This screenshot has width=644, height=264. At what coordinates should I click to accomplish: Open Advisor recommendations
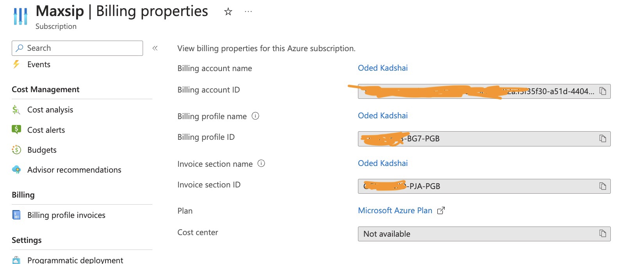(x=74, y=170)
